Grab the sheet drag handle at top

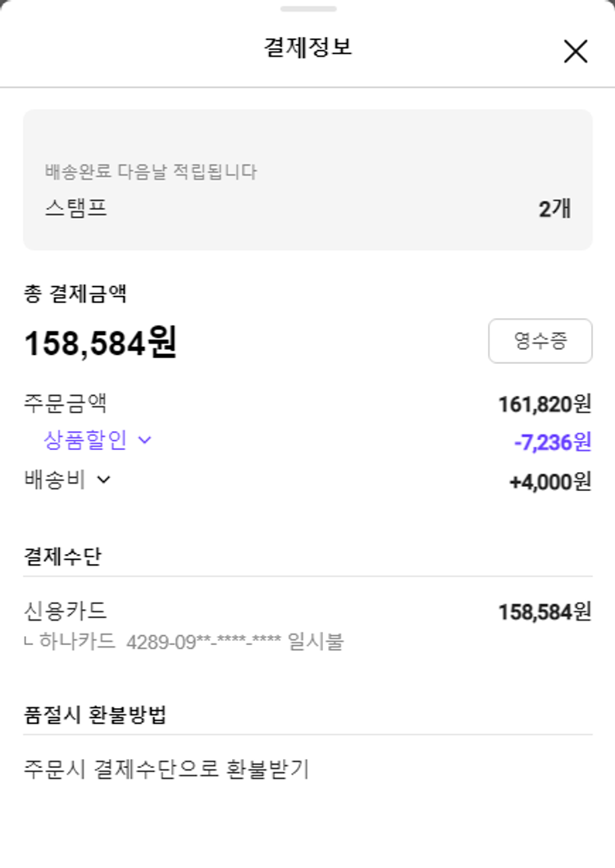click(x=307, y=9)
